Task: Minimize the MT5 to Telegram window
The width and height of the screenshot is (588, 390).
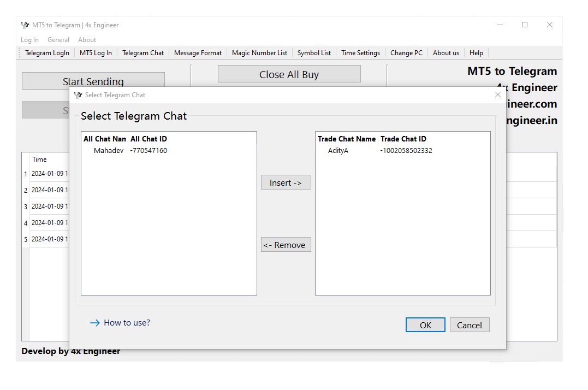Action: pos(500,25)
